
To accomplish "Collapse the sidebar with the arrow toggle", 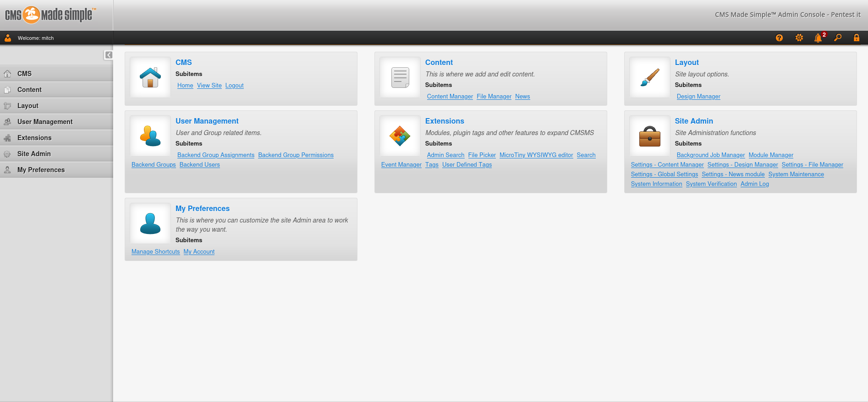I will click(x=109, y=55).
